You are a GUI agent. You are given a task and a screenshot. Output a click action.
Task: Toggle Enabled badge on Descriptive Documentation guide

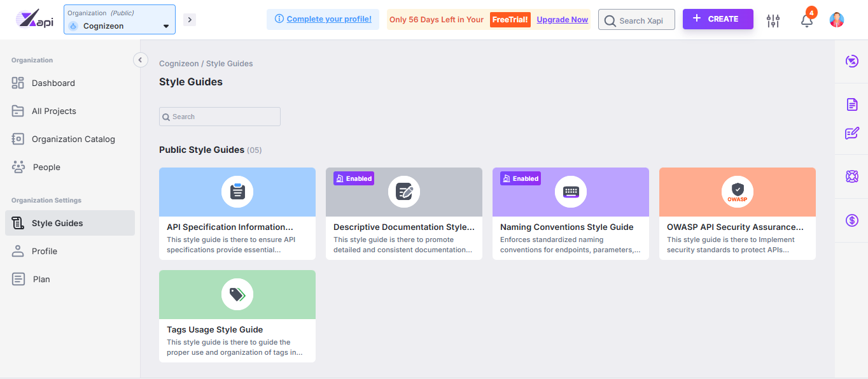[x=354, y=178]
